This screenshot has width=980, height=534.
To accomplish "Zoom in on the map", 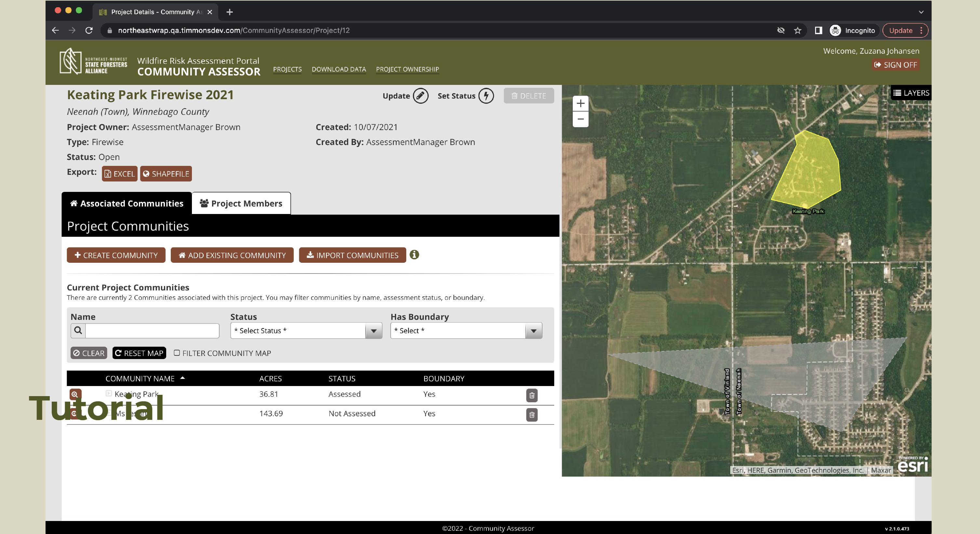I will (580, 103).
